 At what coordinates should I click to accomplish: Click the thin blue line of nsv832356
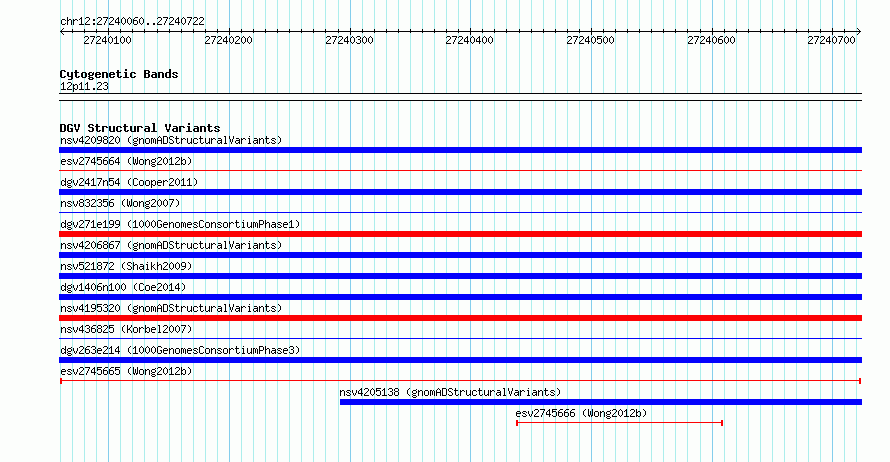tap(460, 212)
